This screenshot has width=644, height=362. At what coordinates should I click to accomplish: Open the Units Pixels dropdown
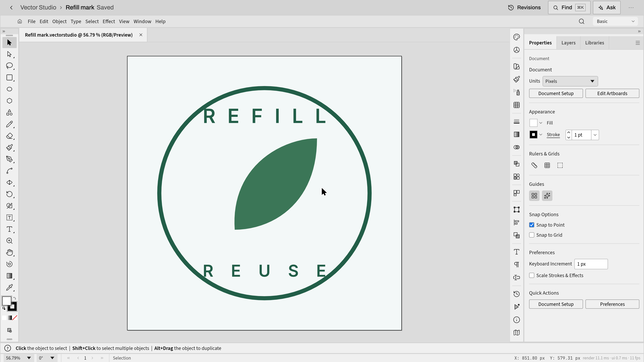[570, 81]
